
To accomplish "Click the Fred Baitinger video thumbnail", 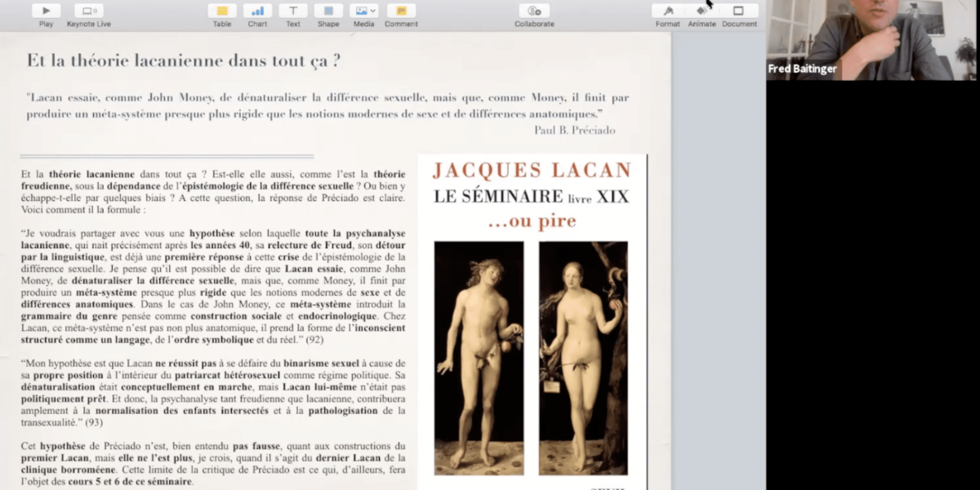I will 872,40.
